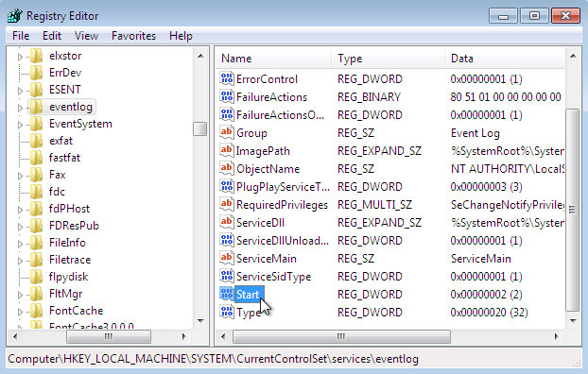The width and height of the screenshot is (588, 374).
Task: Click the values pane scroll-down arrow
Action: point(573,321)
